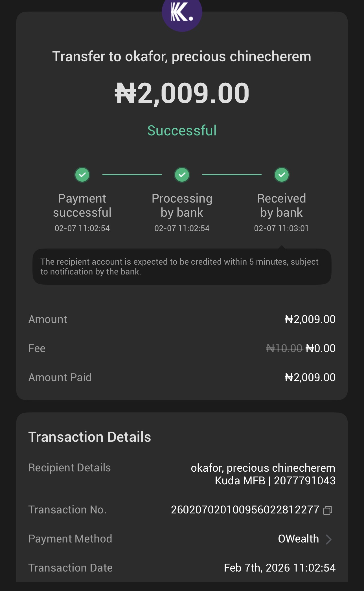Tap the Transfer to okafor title
Screen dimensions: 364x591
pos(182,56)
